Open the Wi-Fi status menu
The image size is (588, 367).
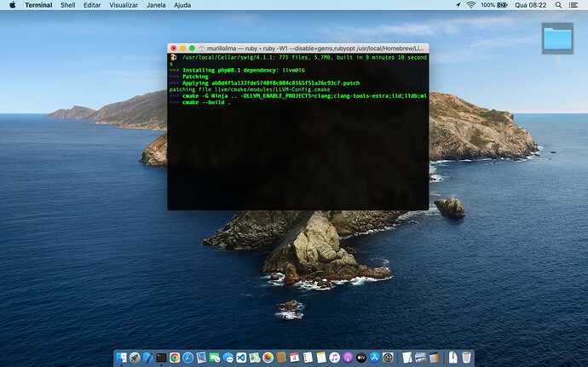coord(471,5)
